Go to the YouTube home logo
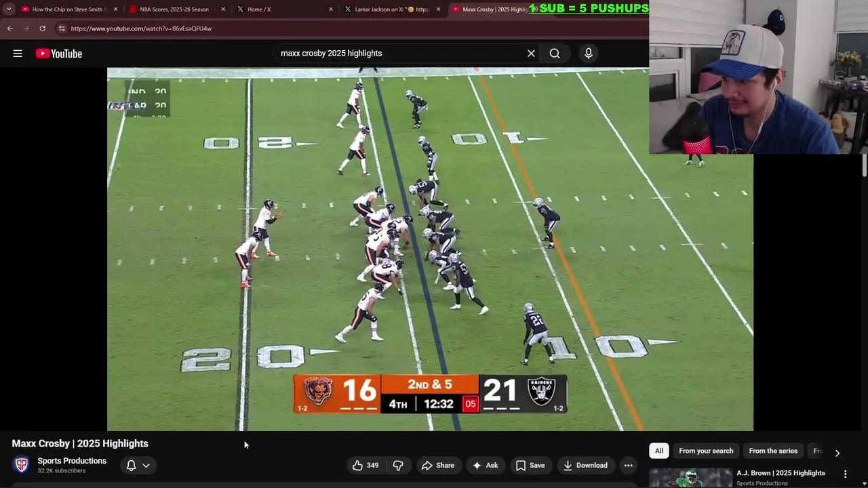This screenshot has height=488, width=868. (59, 54)
